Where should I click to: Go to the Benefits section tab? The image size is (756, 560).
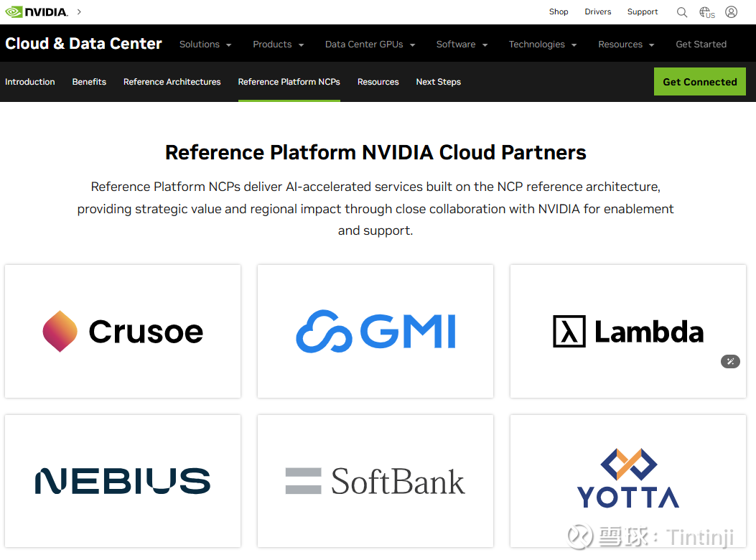[x=89, y=82]
